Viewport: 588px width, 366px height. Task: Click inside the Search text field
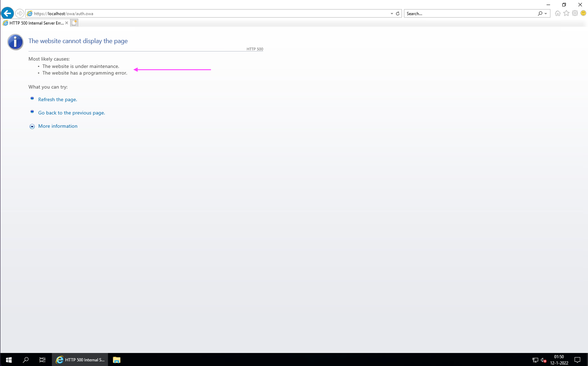pyautogui.click(x=460, y=13)
